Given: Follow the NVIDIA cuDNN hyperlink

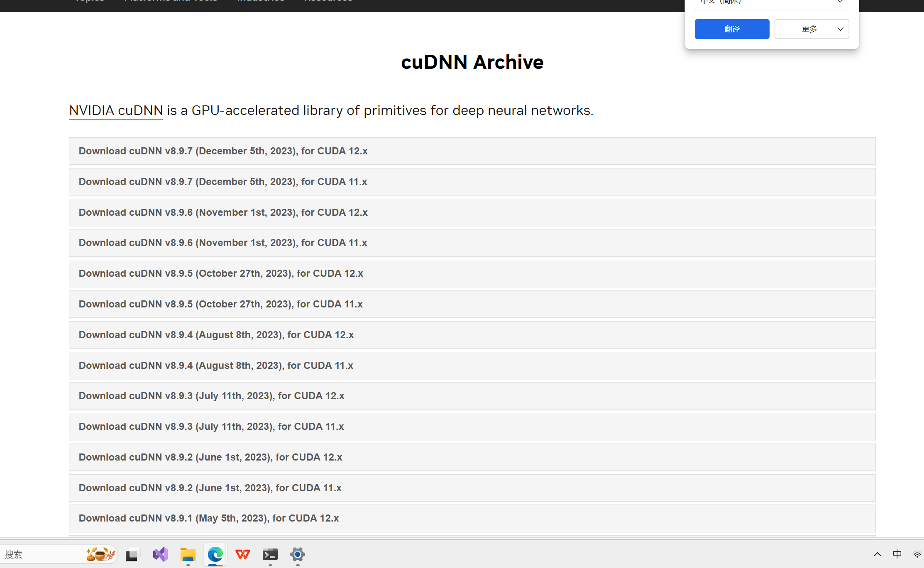Looking at the screenshot, I should coord(116,110).
